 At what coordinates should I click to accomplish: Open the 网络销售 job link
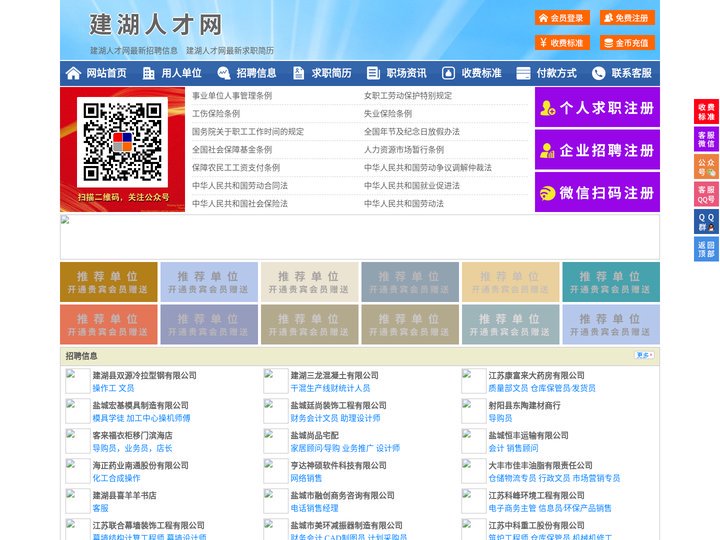(x=306, y=478)
